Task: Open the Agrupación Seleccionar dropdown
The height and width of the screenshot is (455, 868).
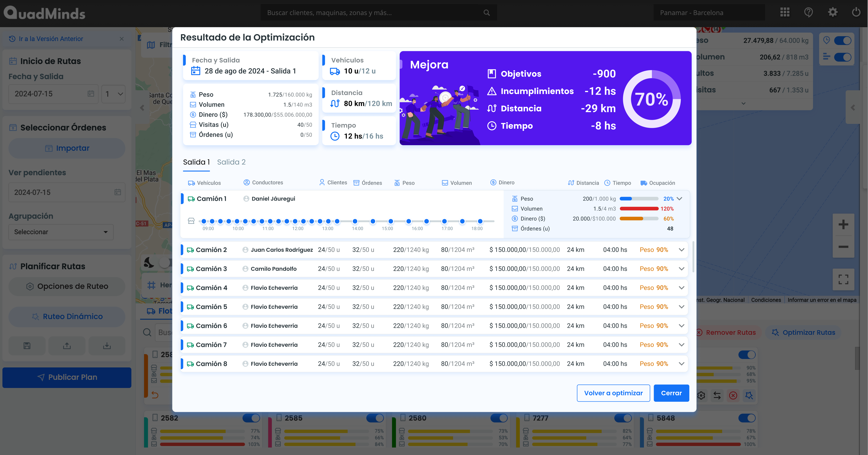Action: tap(61, 232)
